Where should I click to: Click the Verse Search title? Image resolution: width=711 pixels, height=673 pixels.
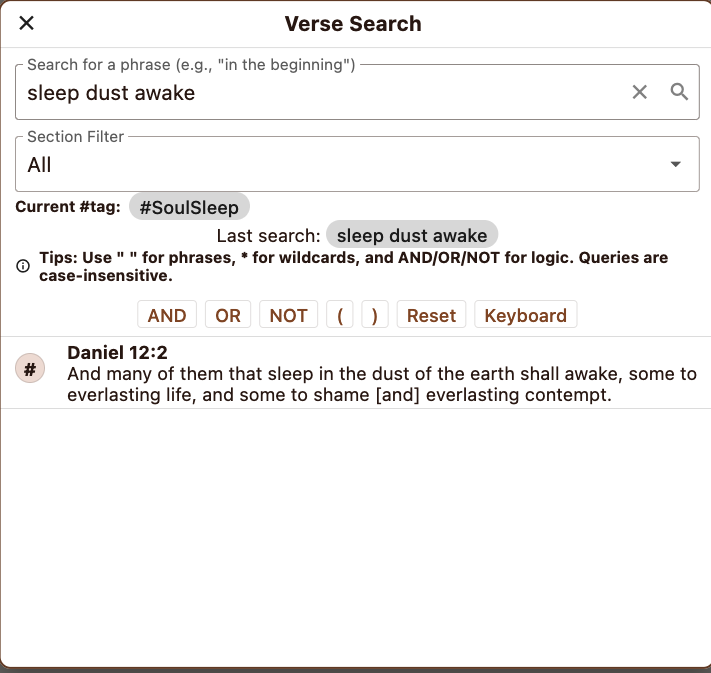tap(353, 24)
